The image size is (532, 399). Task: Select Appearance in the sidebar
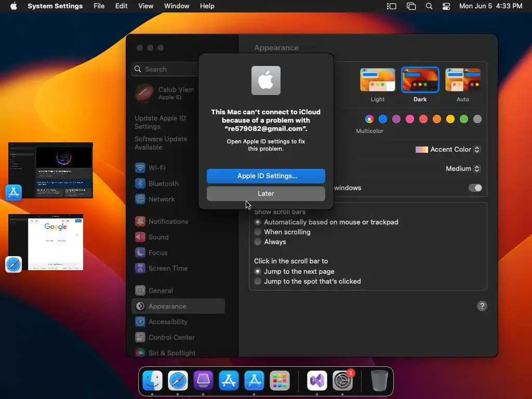(178, 306)
